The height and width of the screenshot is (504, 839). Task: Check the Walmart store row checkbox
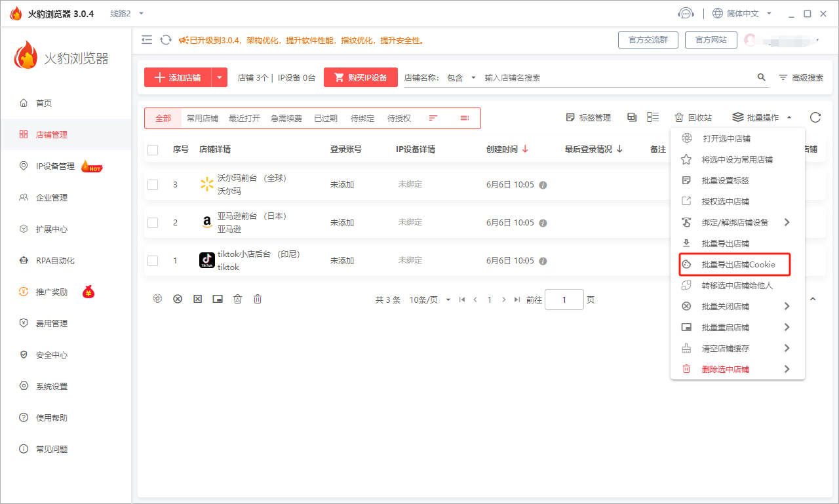coord(153,185)
